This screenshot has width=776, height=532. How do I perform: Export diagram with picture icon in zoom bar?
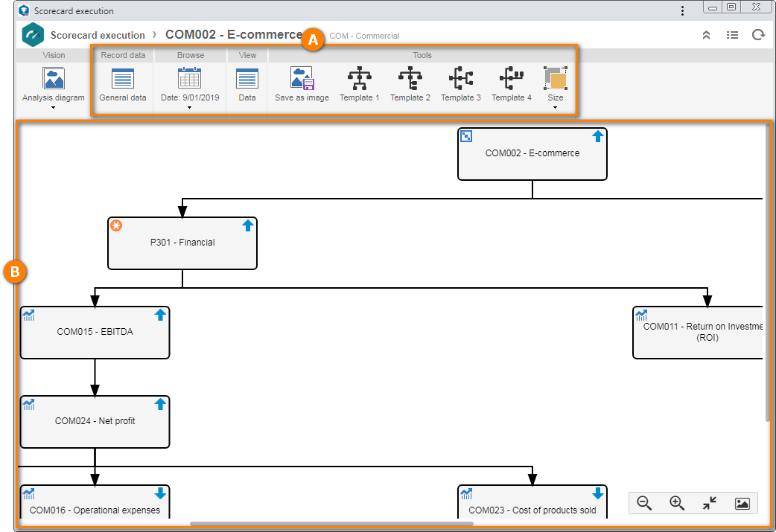(742, 503)
